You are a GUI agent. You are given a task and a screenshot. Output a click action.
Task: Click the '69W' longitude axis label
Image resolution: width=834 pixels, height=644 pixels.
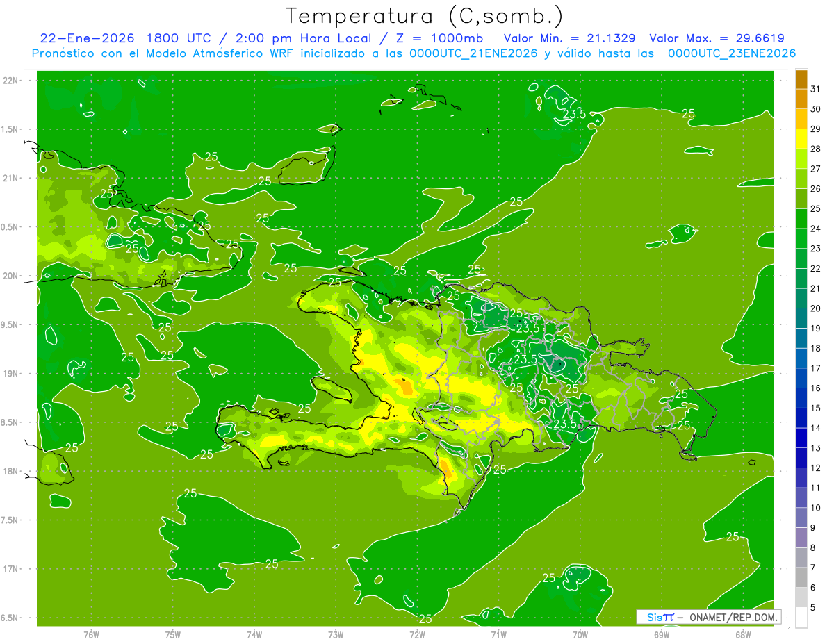(x=662, y=635)
